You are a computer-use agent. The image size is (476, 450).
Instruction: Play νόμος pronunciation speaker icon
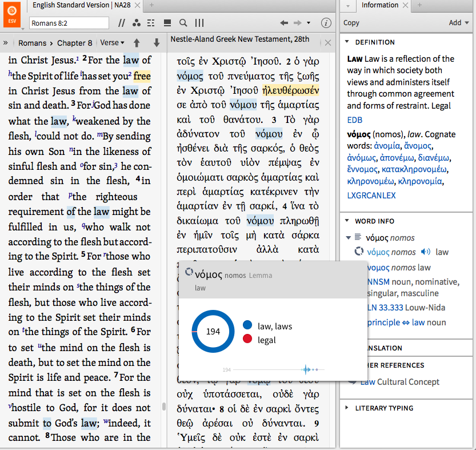(x=426, y=252)
